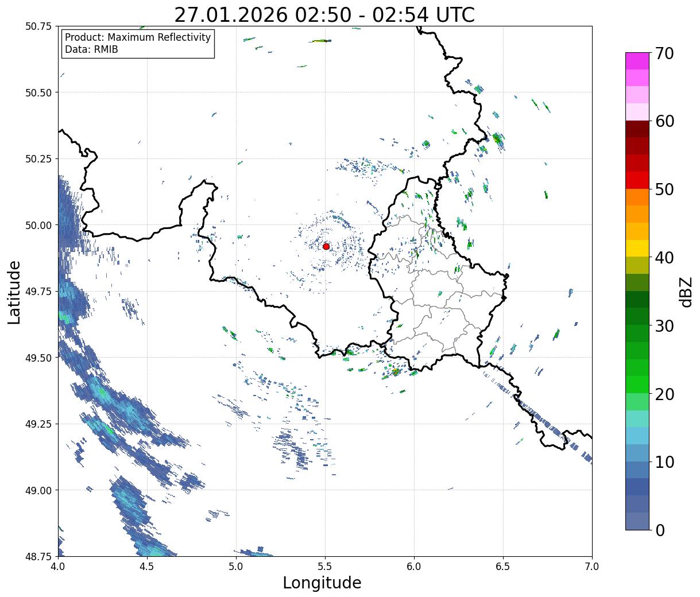Click the longitude tick label 5.5
700x597 pixels.
point(325,567)
